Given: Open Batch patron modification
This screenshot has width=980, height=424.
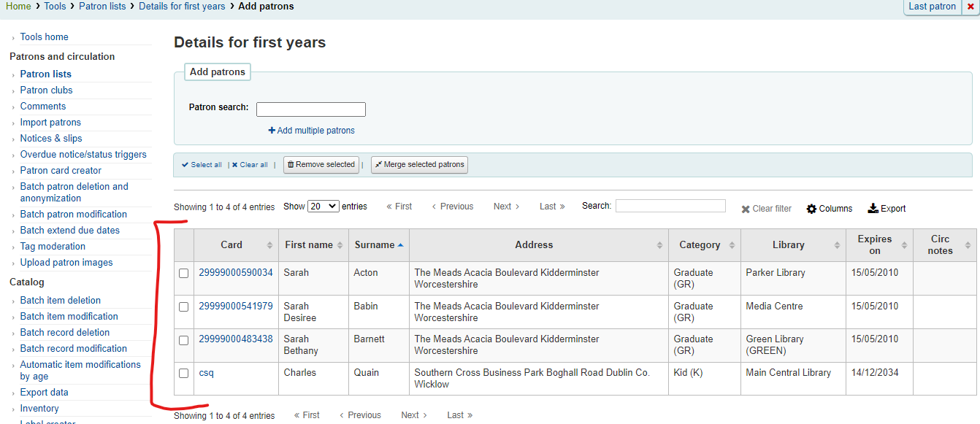Looking at the screenshot, I should pos(74,215).
